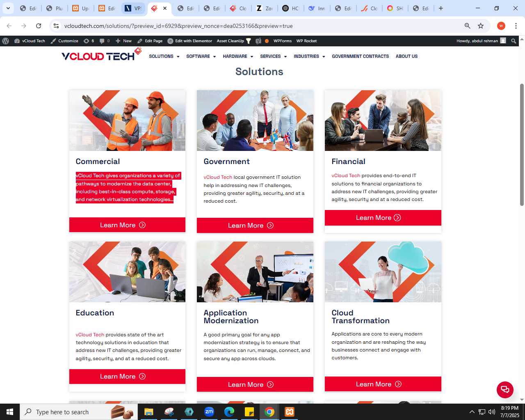Open the New content menu in admin bar
This screenshot has height=420, width=525.
pos(123,41)
